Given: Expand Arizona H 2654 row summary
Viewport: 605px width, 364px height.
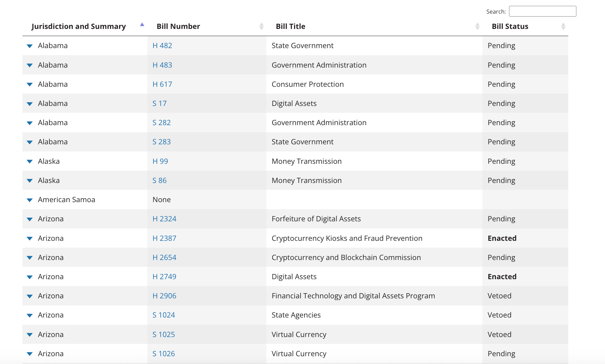Looking at the screenshot, I should (x=30, y=258).
